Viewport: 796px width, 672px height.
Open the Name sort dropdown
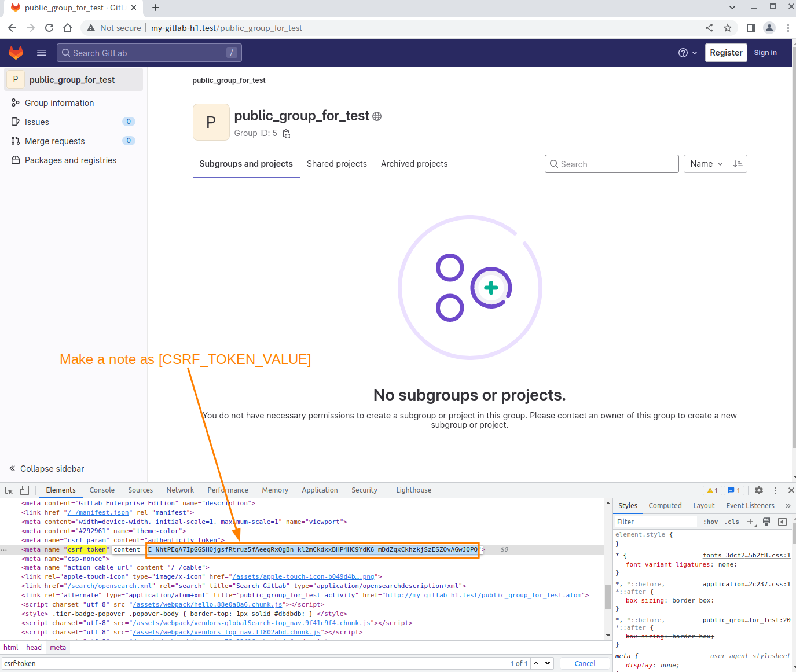pos(706,164)
